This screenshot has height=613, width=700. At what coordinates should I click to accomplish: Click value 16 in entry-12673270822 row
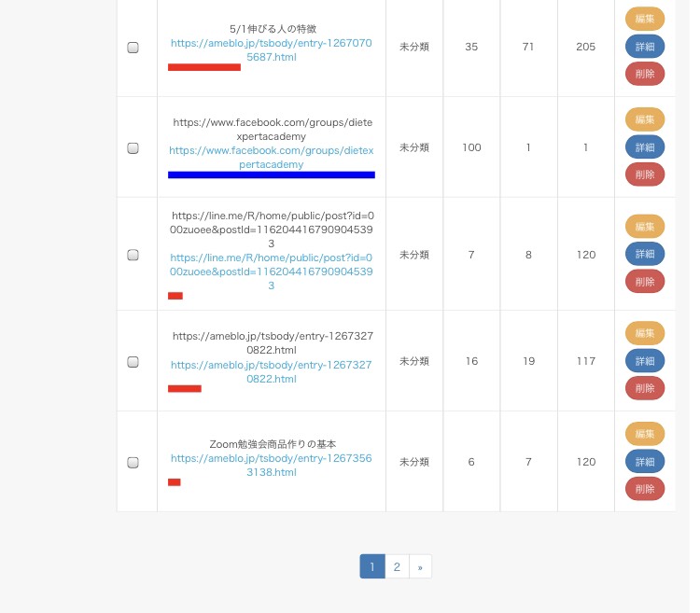pyautogui.click(x=471, y=361)
